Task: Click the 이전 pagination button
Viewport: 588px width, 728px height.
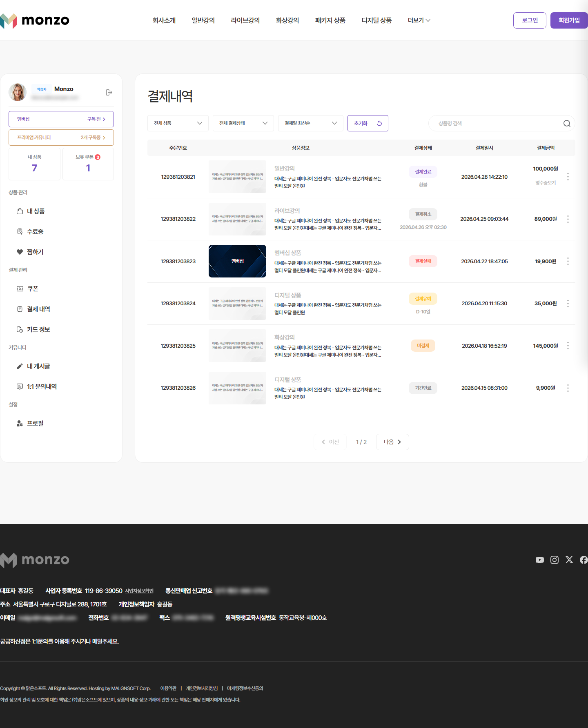Action: tap(330, 442)
